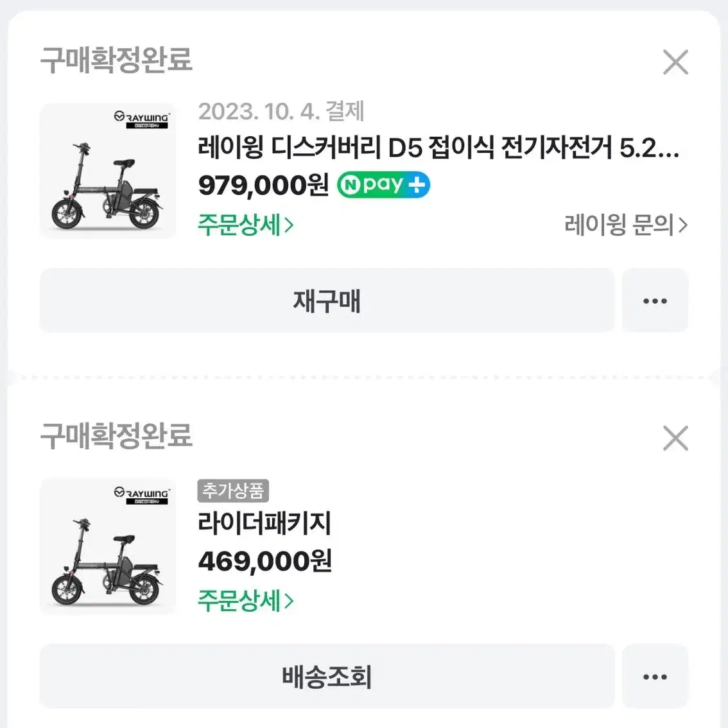The width and height of the screenshot is (728, 728).
Task: Click the 2023. 10. 4. 결제 date
Action: [281, 112]
